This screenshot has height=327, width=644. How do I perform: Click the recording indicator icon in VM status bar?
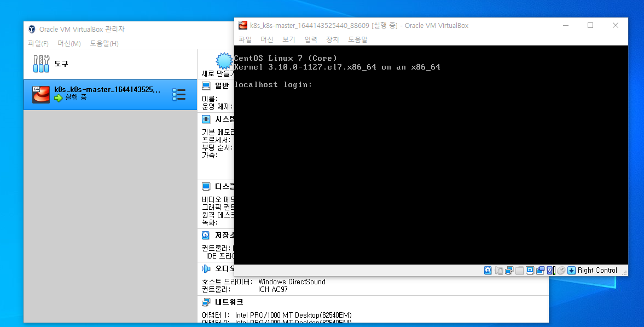pos(540,270)
